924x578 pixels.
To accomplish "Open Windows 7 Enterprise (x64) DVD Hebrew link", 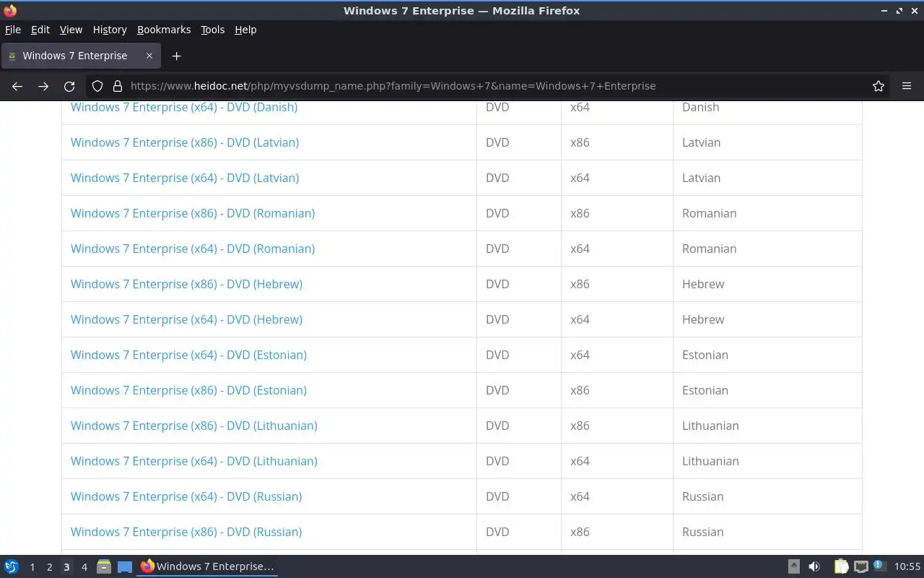I will tap(186, 319).
